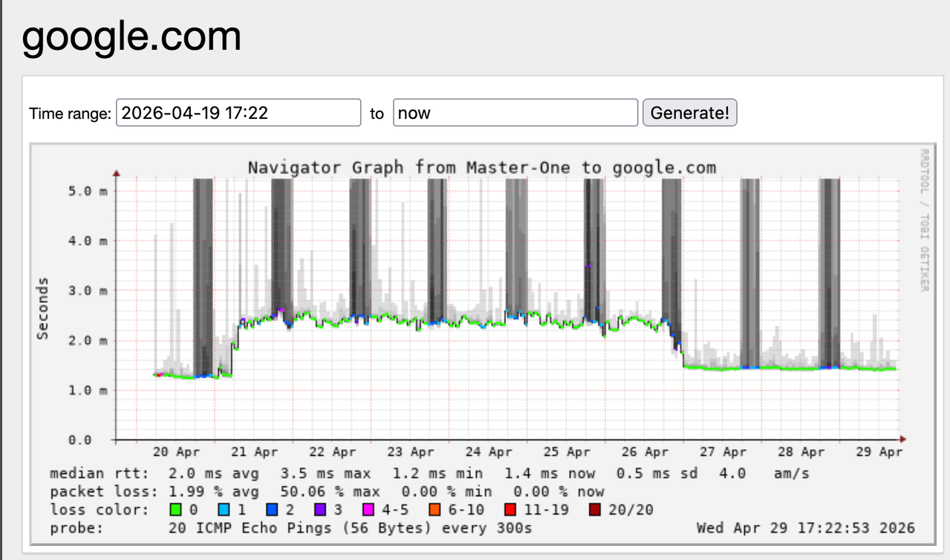Click the start time range input field
The width and height of the screenshot is (950, 560).
[238, 113]
